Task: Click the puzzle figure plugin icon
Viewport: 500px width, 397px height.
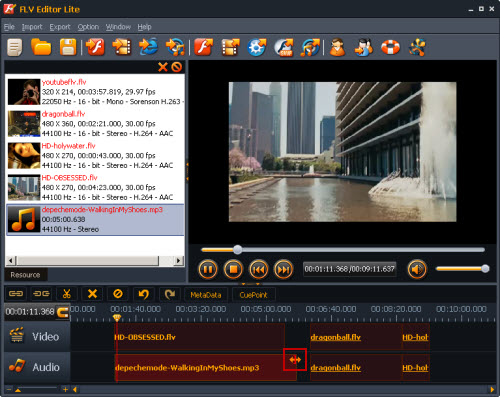Action: [x=417, y=47]
